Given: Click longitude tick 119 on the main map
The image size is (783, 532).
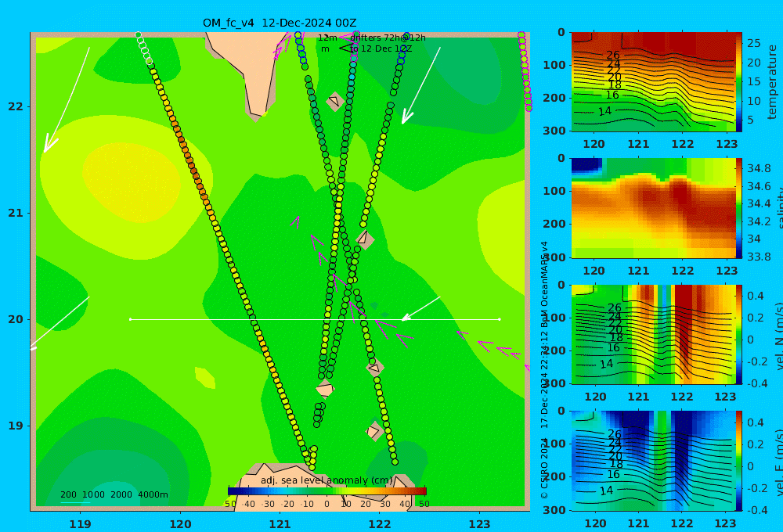Looking at the screenshot, I should coord(80,524).
